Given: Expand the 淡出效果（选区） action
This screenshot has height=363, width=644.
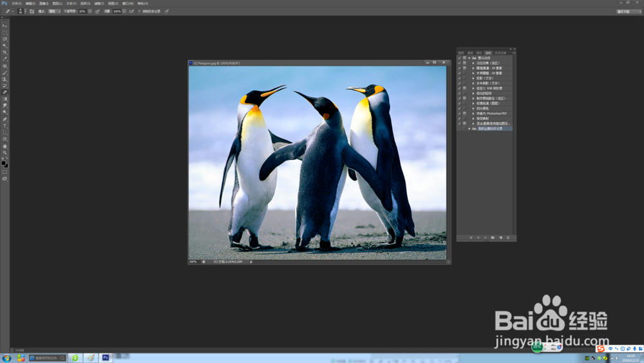Looking at the screenshot, I should click(473, 63).
